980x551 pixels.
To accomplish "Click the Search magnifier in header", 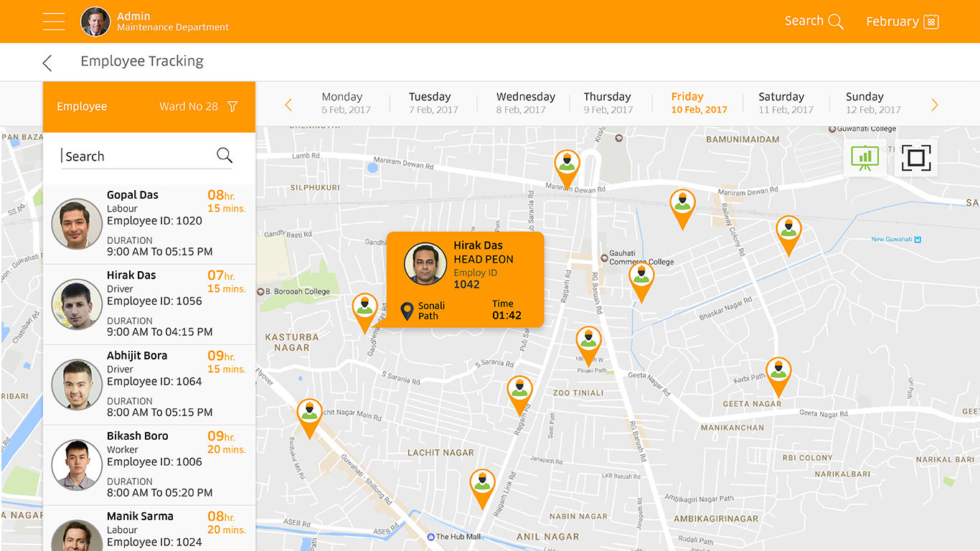I will click(x=836, y=22).
